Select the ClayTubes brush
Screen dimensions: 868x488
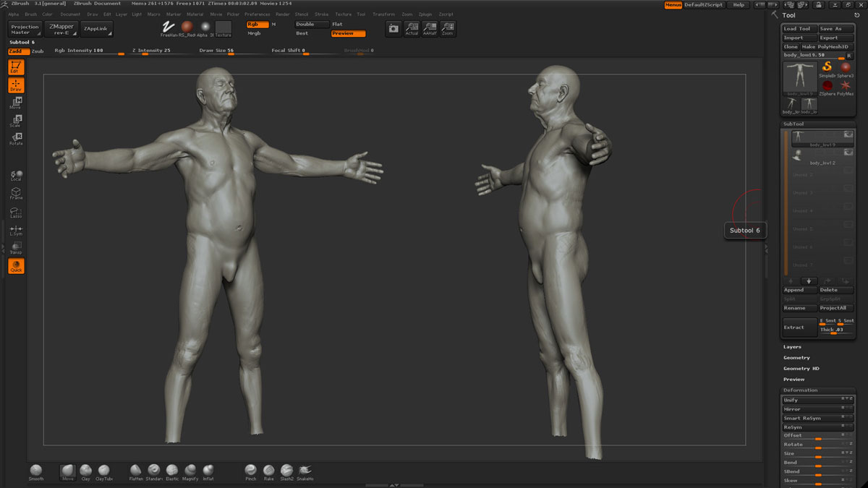104,471
